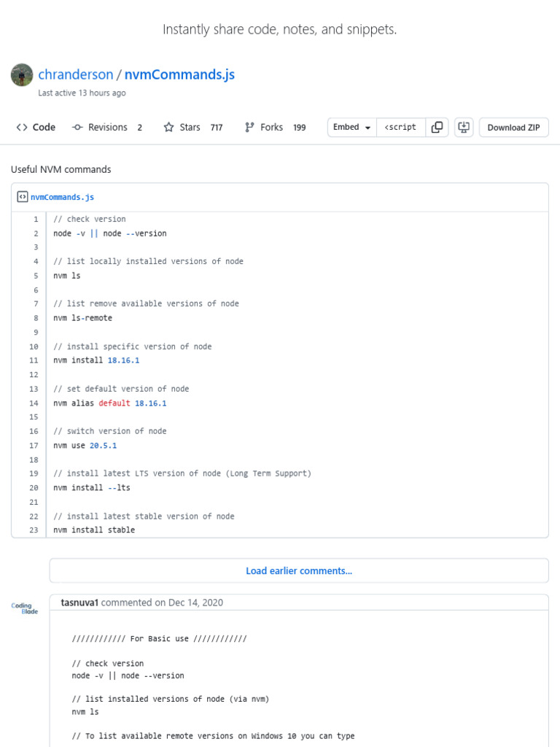The image size is (560, 747).
Task: Click line number 11 in the code
Action: coord(34,360)
